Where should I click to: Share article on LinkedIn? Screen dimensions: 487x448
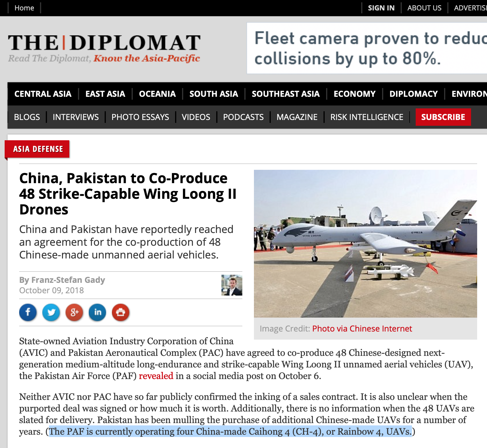click(x=97, y=312)
